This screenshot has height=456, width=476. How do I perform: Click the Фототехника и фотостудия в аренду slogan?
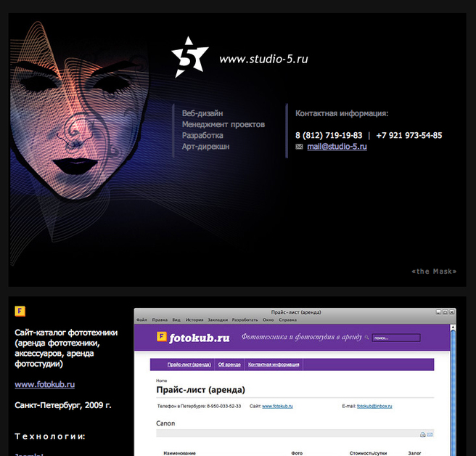[301, 337]
